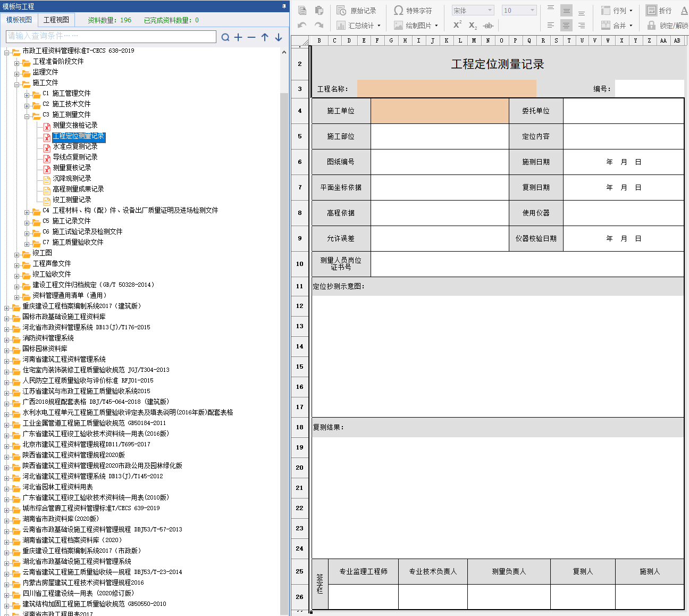
Task: Collapse 施工文件 folder
Action: coord(17,85)
